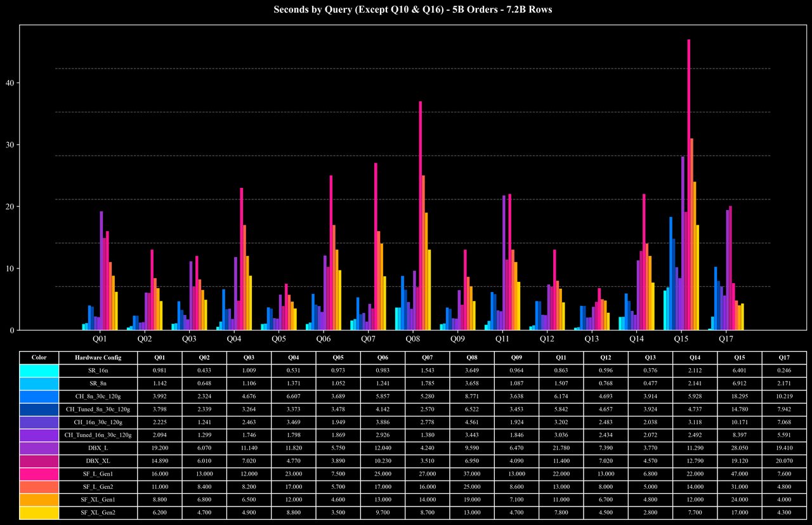Click the cyan SR_16n color swatch
The width and height of the screenshot is (812, 525).
point(39,370)
